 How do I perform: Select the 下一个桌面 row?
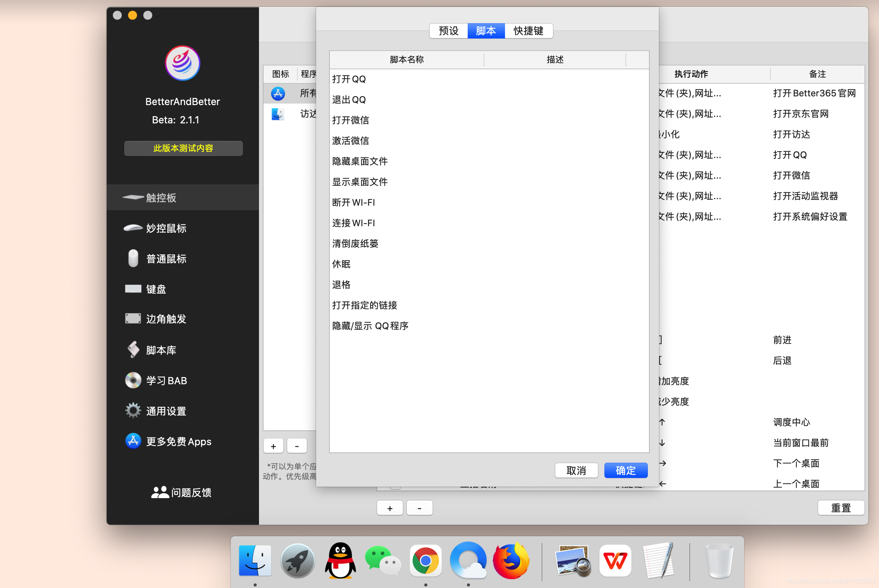(762, 463)
